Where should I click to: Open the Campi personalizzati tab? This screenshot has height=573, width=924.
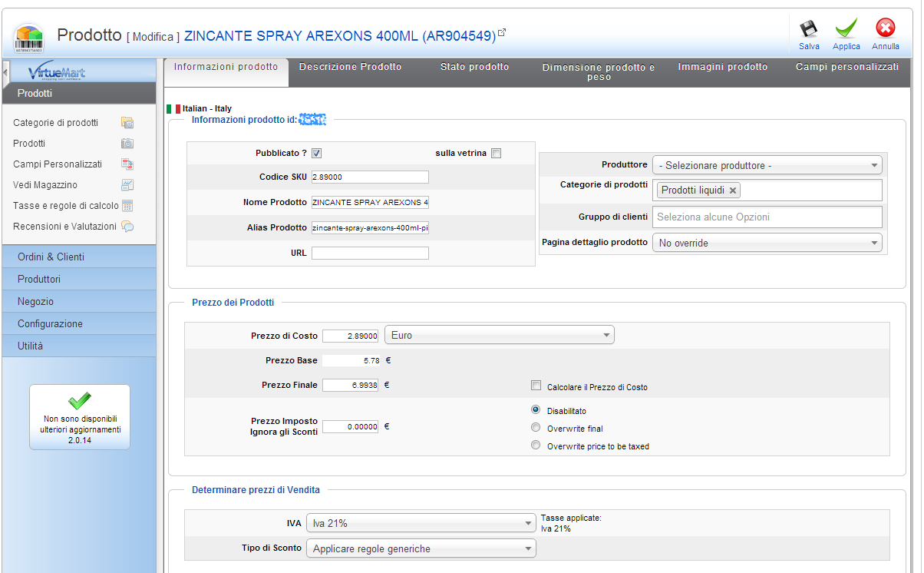click(x=847, y=68)
